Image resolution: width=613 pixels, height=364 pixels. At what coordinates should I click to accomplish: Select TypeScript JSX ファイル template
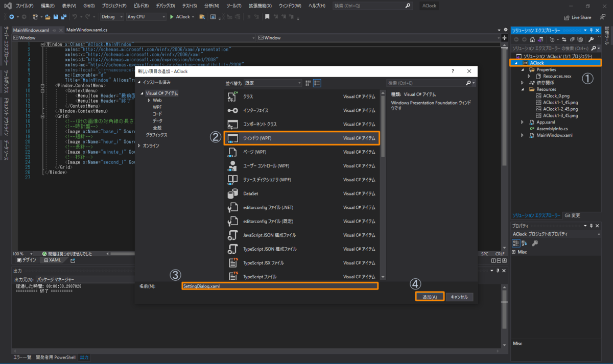pos(302,263)
